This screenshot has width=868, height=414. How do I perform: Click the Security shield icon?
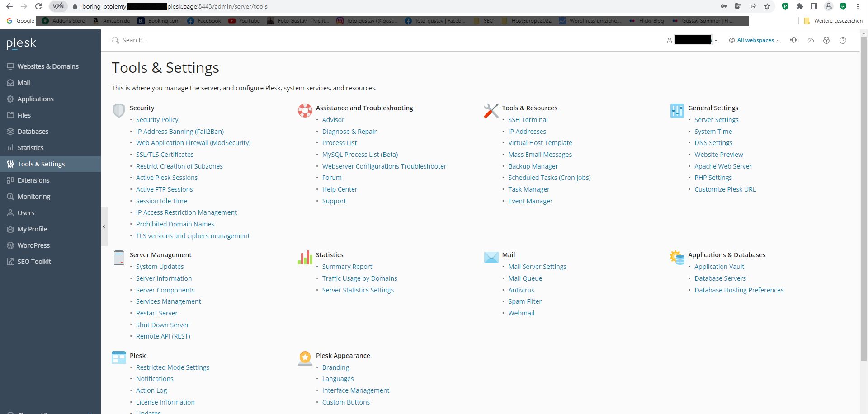pyautogui.click(x=118, y=110)
